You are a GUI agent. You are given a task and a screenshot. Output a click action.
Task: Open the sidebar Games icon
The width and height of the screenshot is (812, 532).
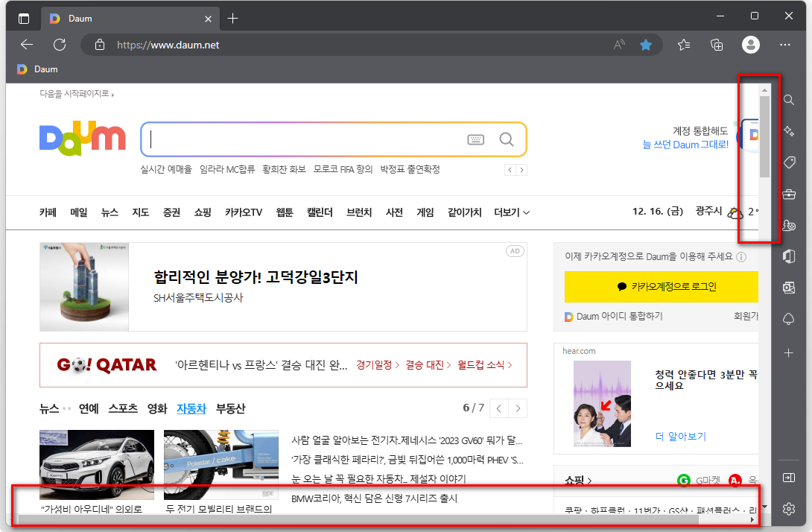(789, 225)
